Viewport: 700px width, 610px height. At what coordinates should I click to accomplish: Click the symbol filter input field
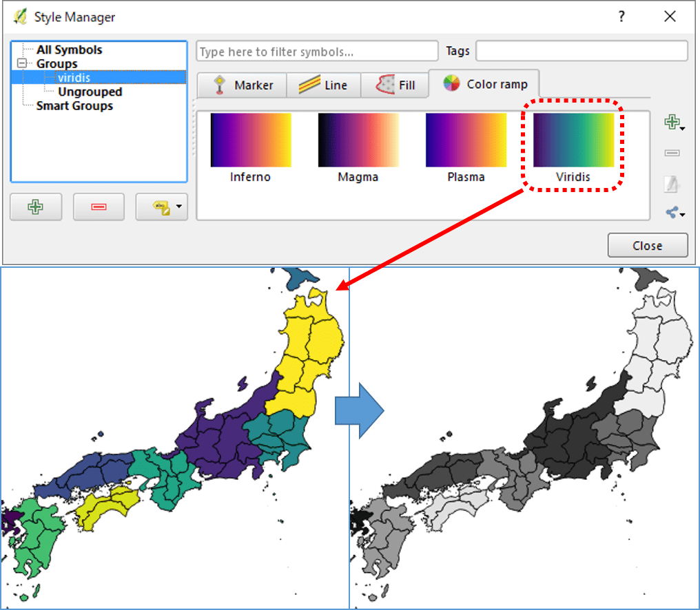[317, 50]
